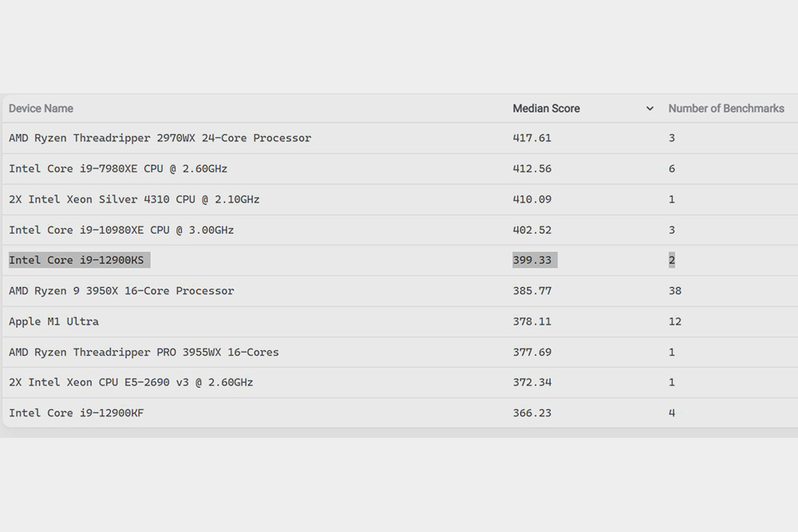Toggle the Median Score sort chevron

point(650,108)
